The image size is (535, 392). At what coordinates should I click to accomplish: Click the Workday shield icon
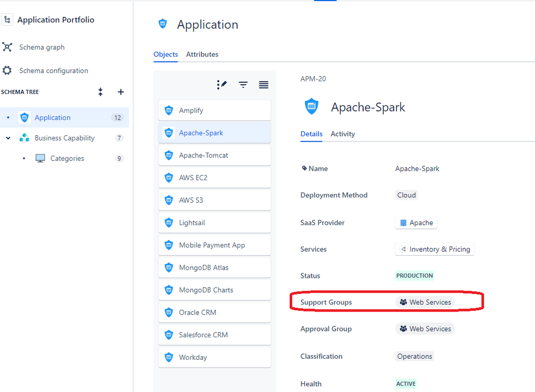click(x=169, y=357)
